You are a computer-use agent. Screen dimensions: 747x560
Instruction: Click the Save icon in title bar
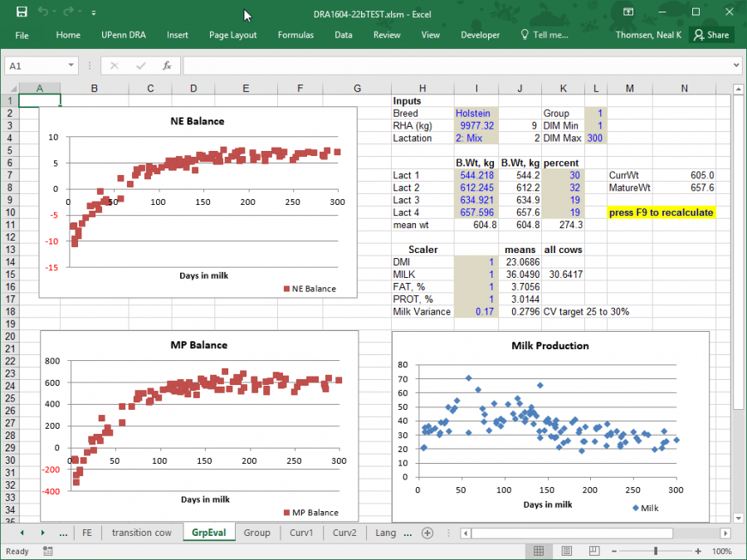click(x=22, y=12)
